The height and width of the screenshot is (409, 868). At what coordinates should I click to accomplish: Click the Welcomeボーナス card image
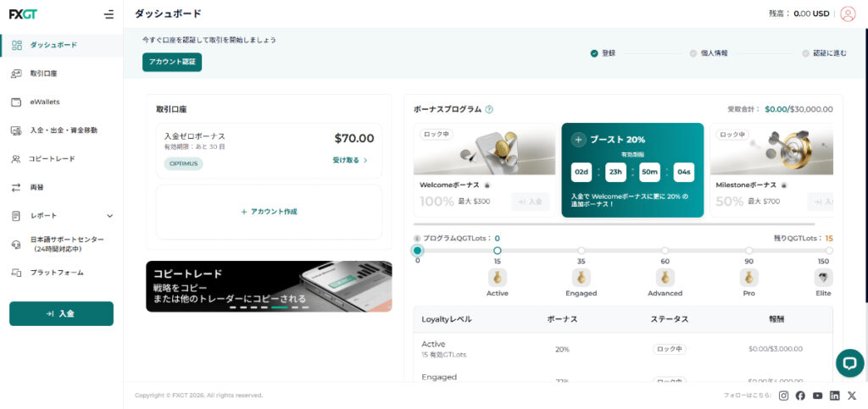tap(484, 149)
